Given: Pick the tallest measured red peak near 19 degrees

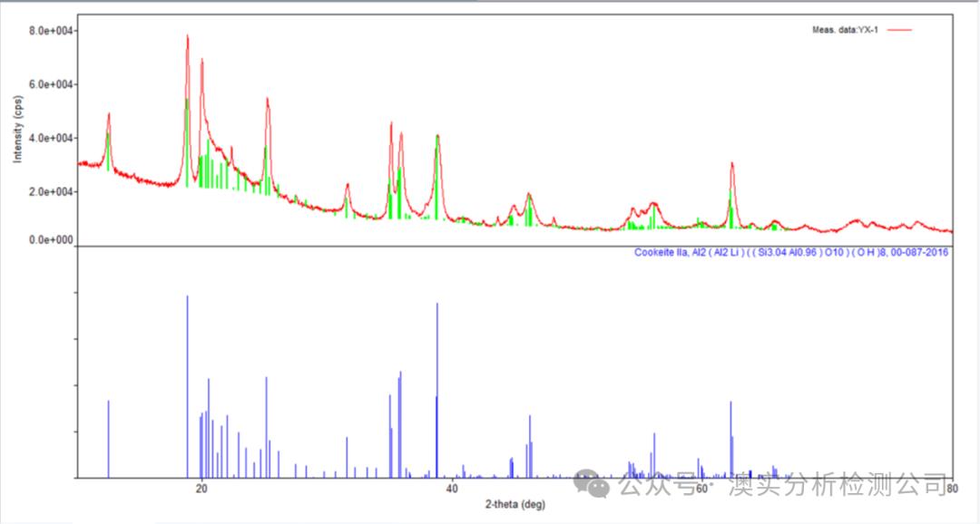Looking at the screenshot, I should [x=188, y=37].
